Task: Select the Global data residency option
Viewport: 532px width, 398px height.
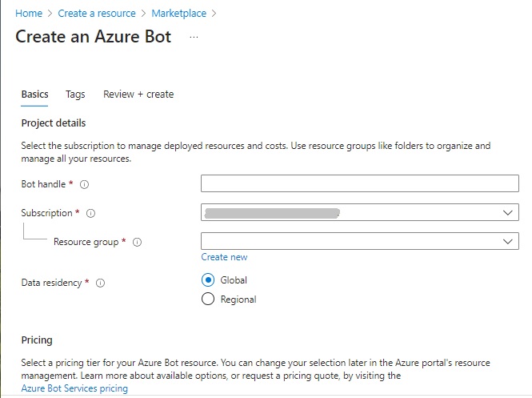Action: (209, 280)
